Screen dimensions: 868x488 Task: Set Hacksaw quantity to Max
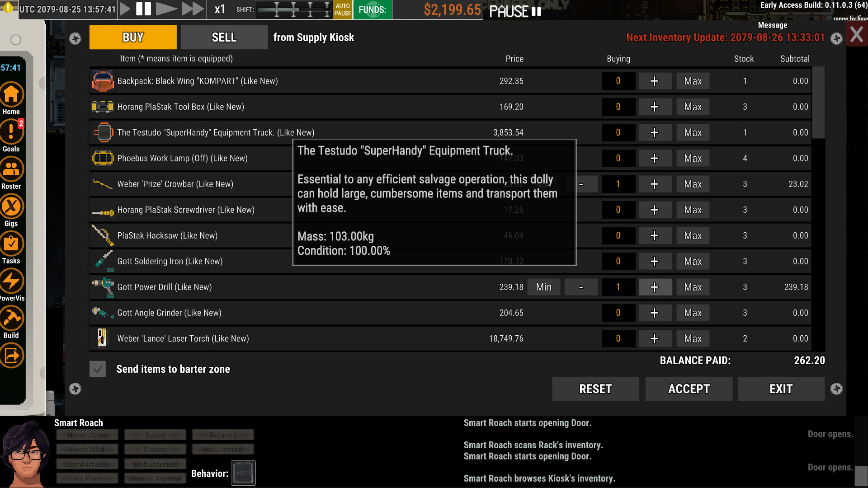693,236
